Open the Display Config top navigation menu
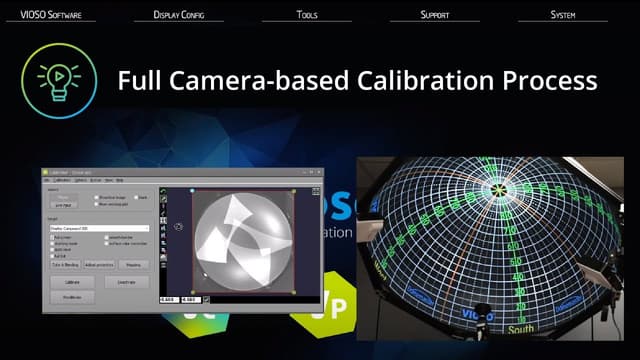The image size is (640, 360). [179, 15]
